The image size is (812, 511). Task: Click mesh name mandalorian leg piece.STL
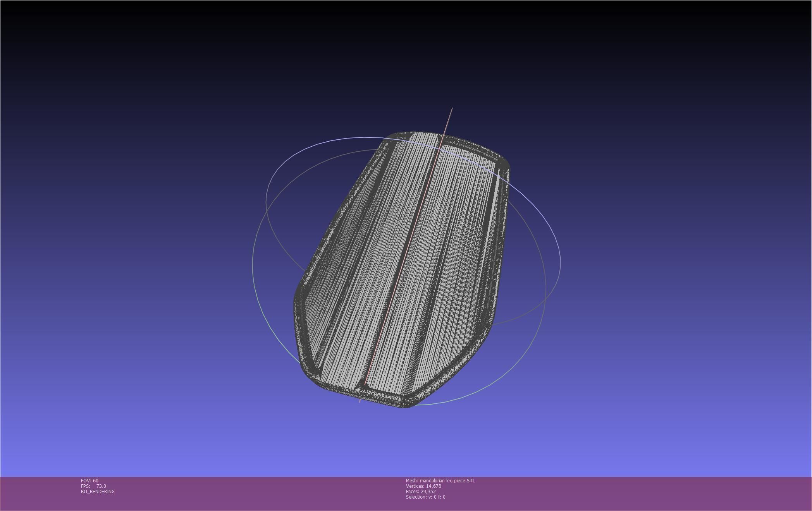(440, 480)
